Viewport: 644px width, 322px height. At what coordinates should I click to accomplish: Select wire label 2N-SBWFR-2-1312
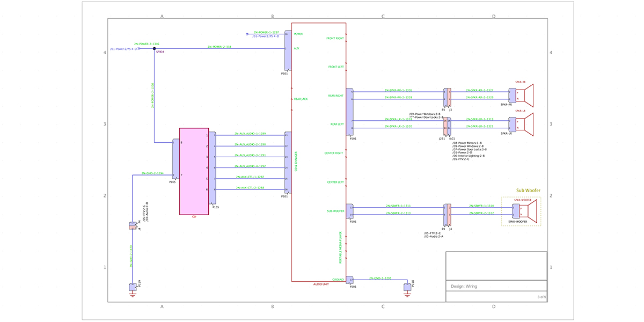coord(481,213)
